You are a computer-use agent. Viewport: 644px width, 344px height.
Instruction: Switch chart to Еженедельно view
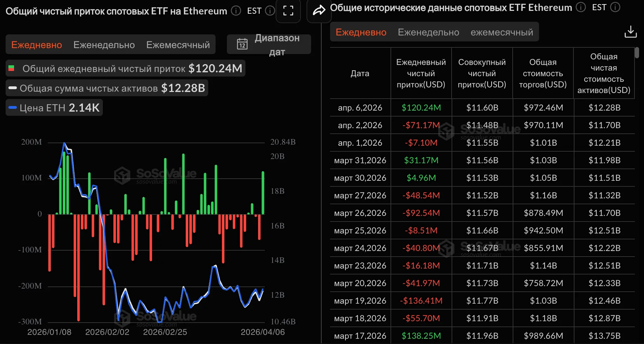point(104,45)
